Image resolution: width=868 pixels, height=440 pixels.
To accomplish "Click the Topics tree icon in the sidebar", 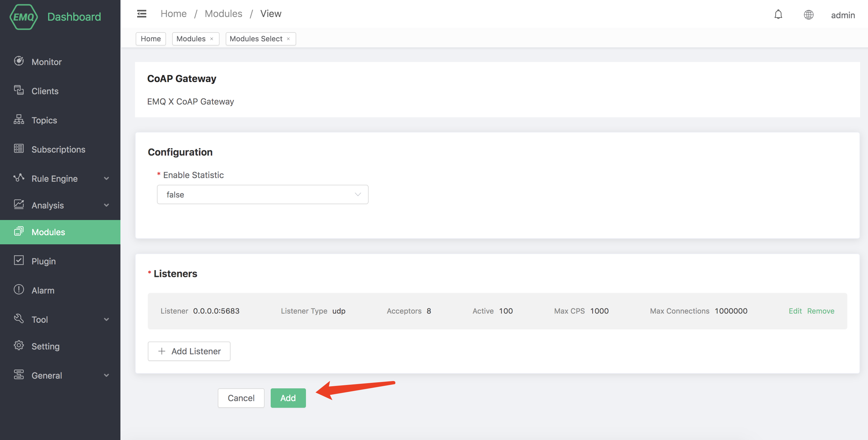I will tap(19, 119).
